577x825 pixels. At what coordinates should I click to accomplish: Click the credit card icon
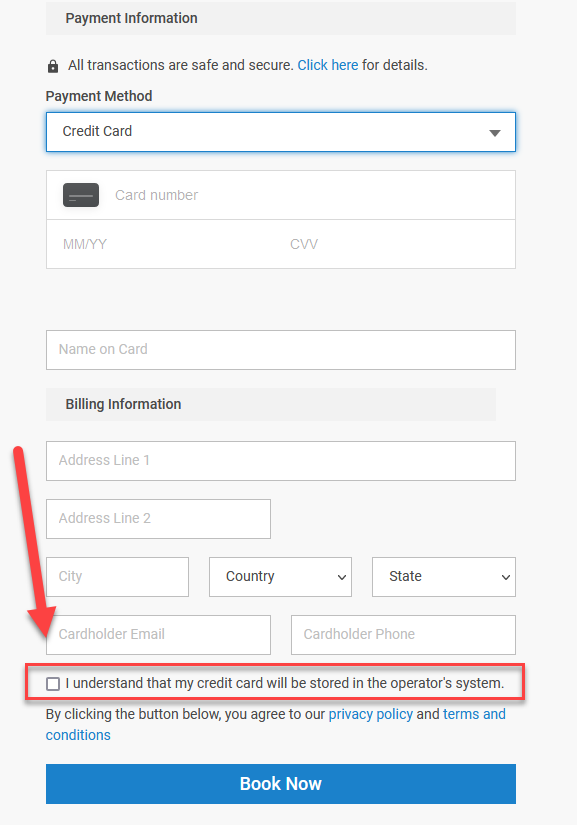81,195
